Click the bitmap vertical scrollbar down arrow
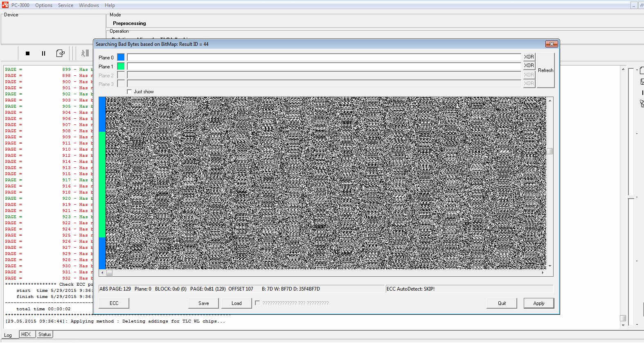The width and height of the screenshot is (644, 343). pyautogui.click(x=550, y=266)
